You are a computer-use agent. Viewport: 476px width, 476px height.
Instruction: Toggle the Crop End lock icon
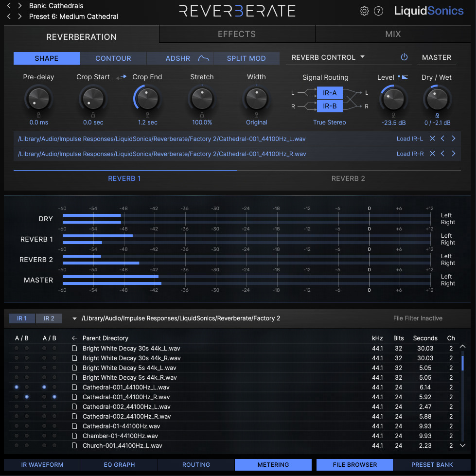(147, 115)
